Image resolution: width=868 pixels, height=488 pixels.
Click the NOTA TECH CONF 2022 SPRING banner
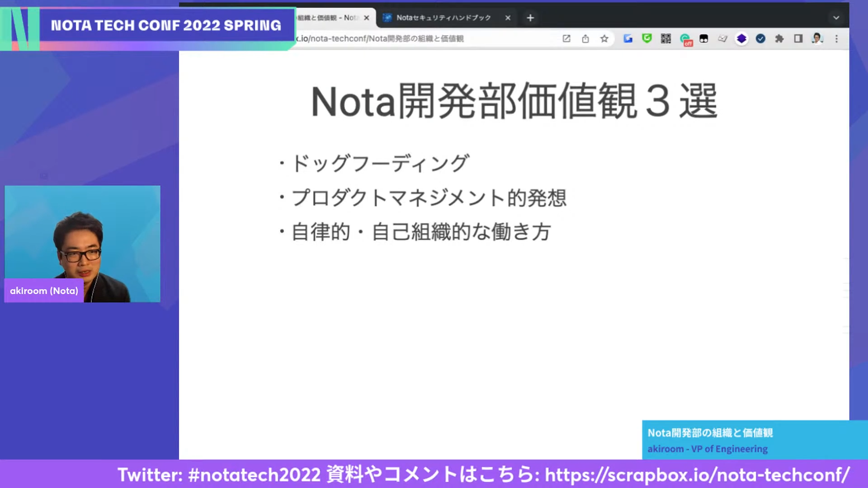166,25
